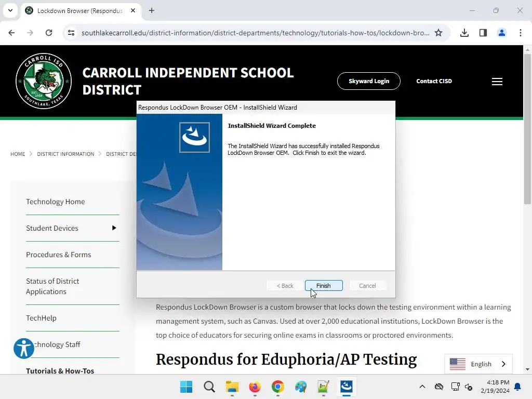Reload the current page
The image size is (532, 399).
(x=49, y=33)
